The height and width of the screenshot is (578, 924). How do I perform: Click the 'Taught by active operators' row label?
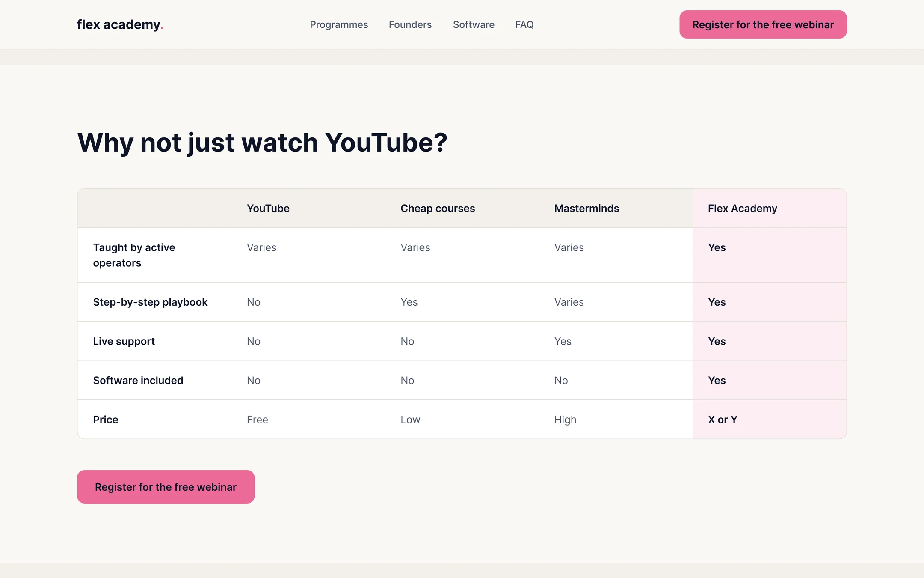click(x=134, y=255)
